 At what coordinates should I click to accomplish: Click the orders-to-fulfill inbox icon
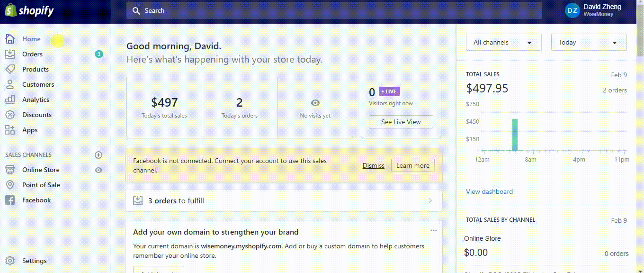click(x=138, y=200)
